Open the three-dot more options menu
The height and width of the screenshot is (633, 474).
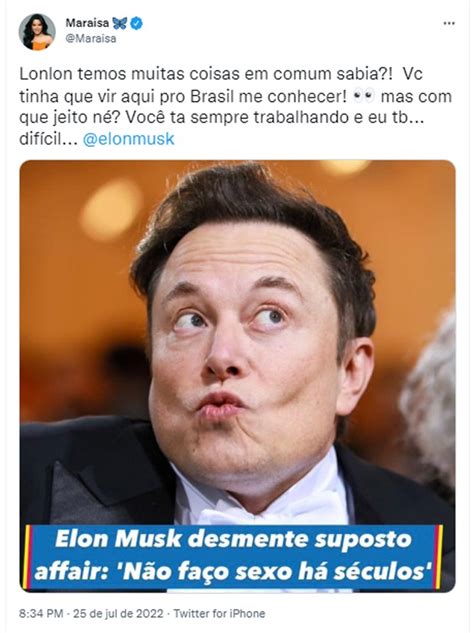pos(449,23)
